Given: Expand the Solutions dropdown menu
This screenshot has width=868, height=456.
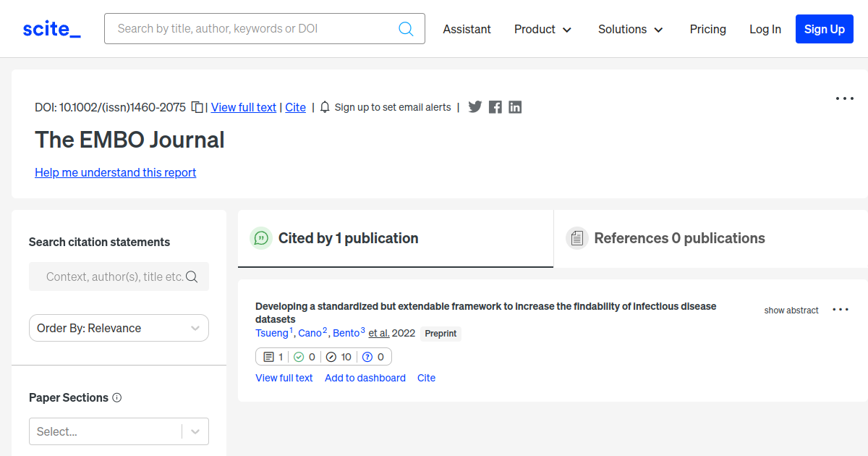Looking at the screenshot, I should click(x=630, y=29).
